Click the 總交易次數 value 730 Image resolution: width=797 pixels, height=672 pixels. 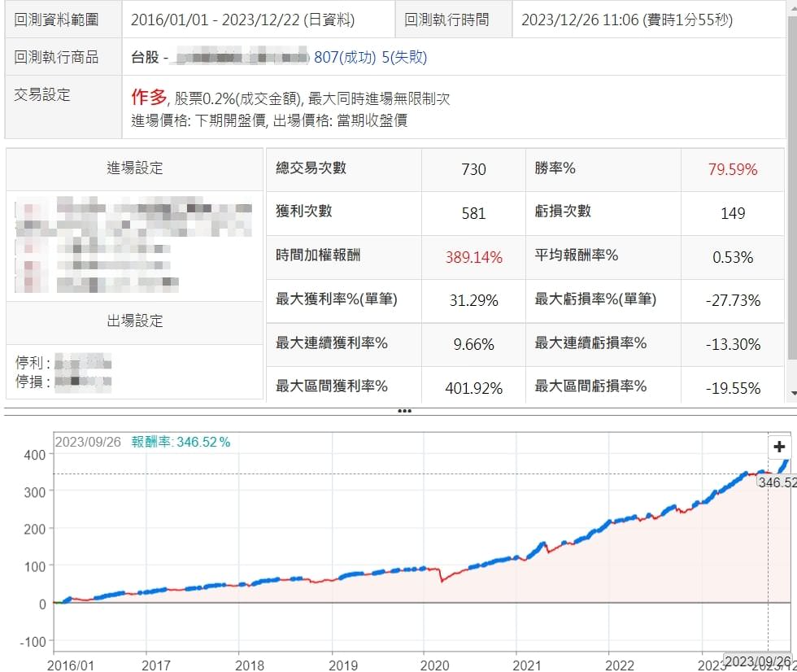pos(473,169)
